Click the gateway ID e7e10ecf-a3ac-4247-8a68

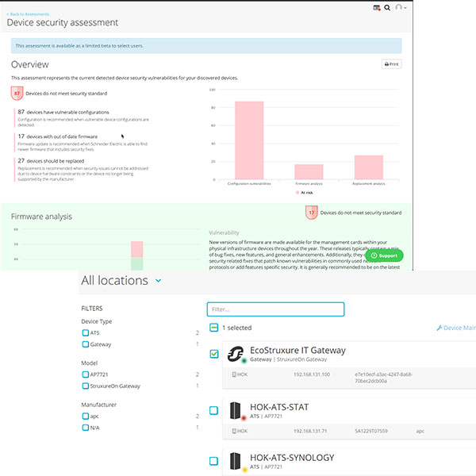point(384,378)
